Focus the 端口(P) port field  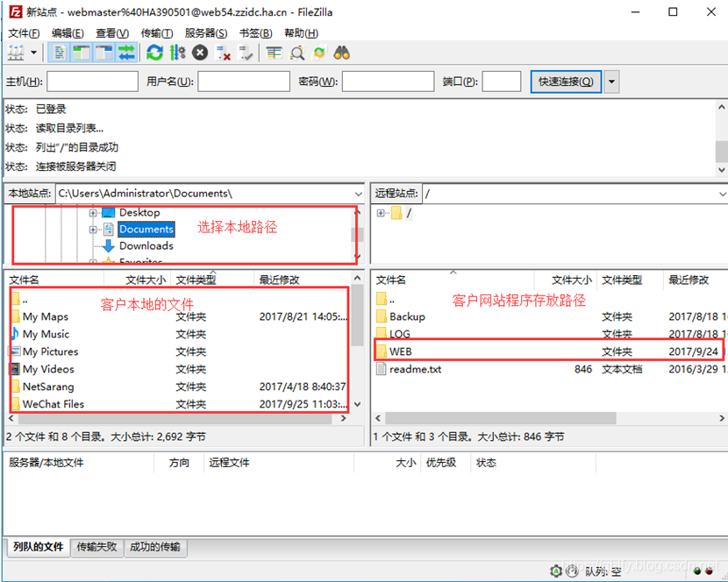click(502, 82)
